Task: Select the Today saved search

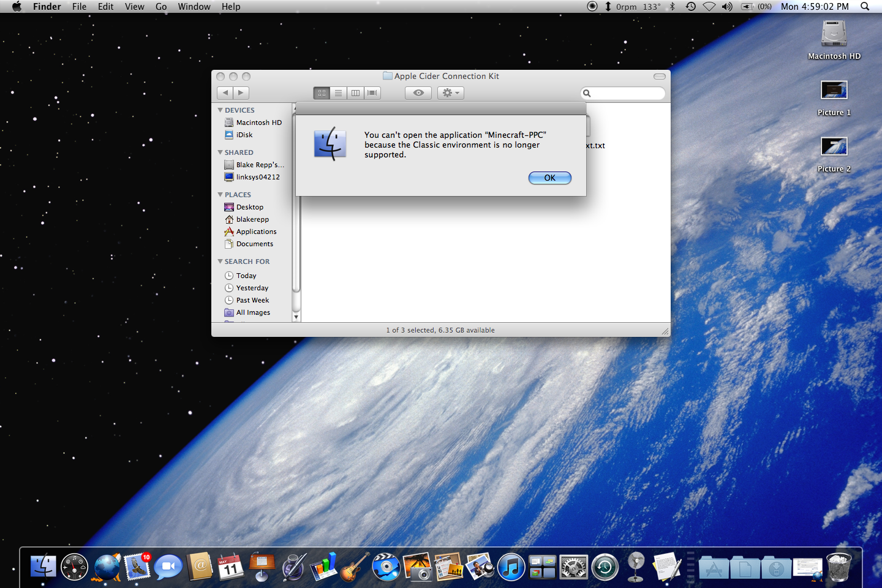Action: (240, 276)
